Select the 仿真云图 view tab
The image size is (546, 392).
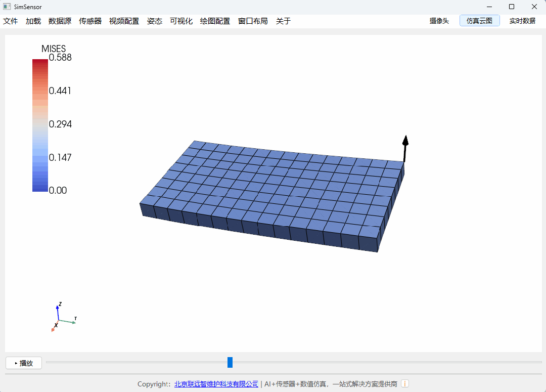(479, 21)
